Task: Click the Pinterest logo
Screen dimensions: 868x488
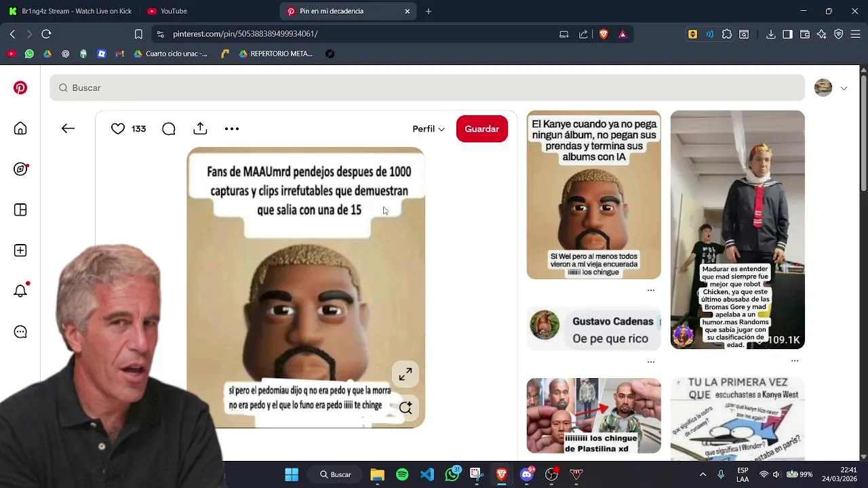Action: coord(20,88)
